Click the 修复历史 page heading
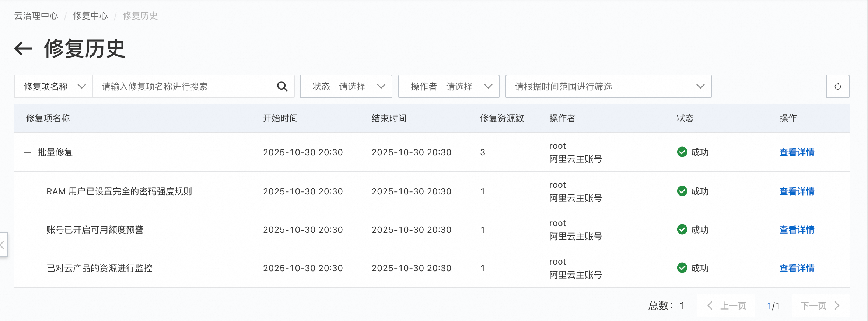Image resolution: width=868 pixels, height=321 pixels. (85, 49)
